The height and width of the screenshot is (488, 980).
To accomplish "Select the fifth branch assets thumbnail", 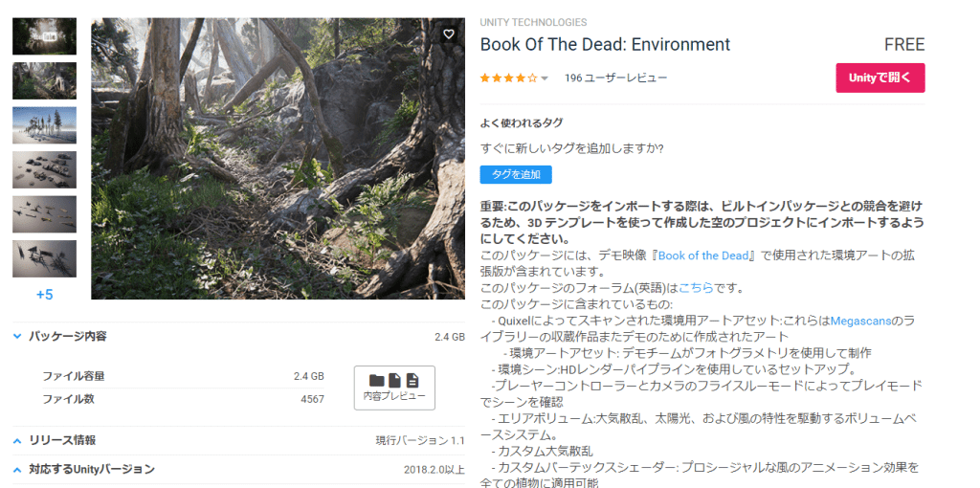I will [44, 214].
